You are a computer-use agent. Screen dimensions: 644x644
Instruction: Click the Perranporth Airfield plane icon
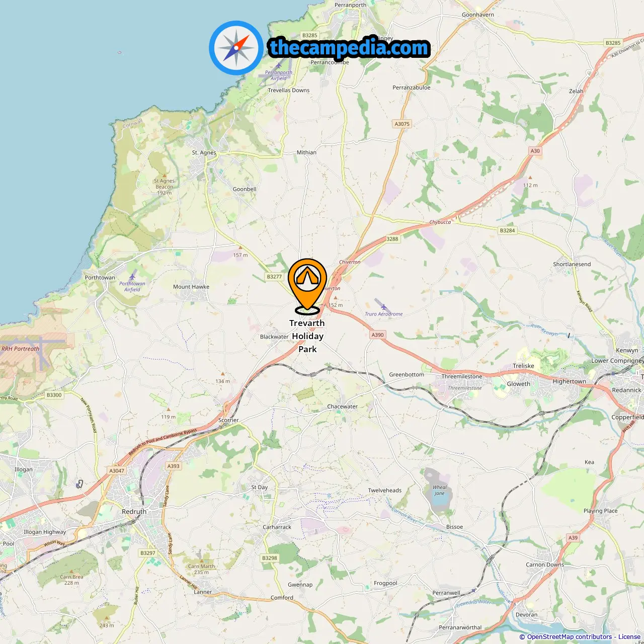278,65
